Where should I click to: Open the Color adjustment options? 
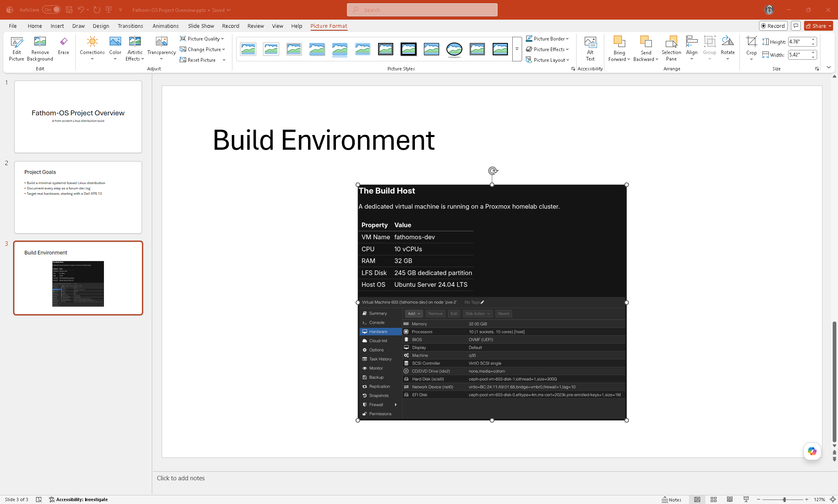coord(115,49)
